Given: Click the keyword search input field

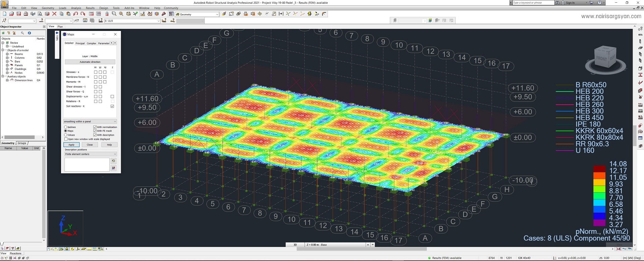Looking at the screenshot, I should pyautogui.click(x=533, y=3).
